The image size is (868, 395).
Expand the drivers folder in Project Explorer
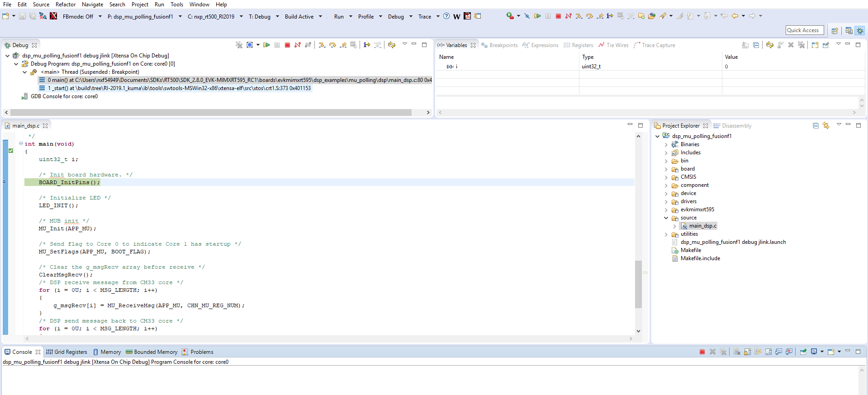[x=666, y=202]
